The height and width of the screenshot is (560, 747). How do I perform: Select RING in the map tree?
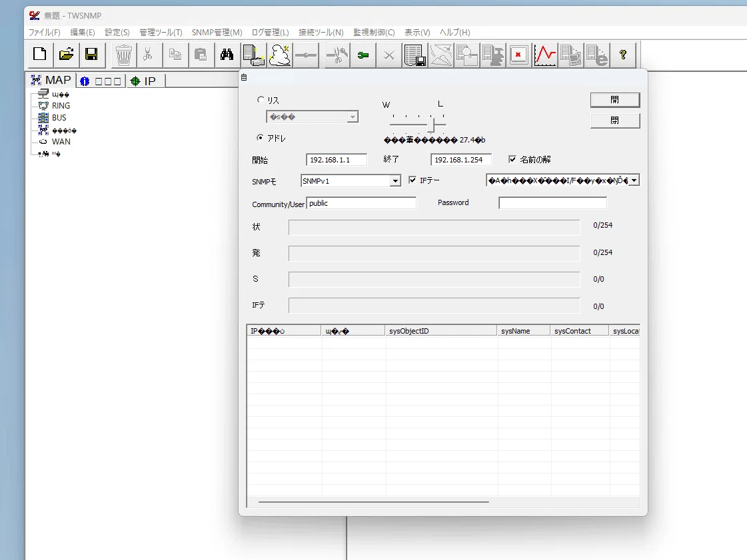tap(61, 106)
